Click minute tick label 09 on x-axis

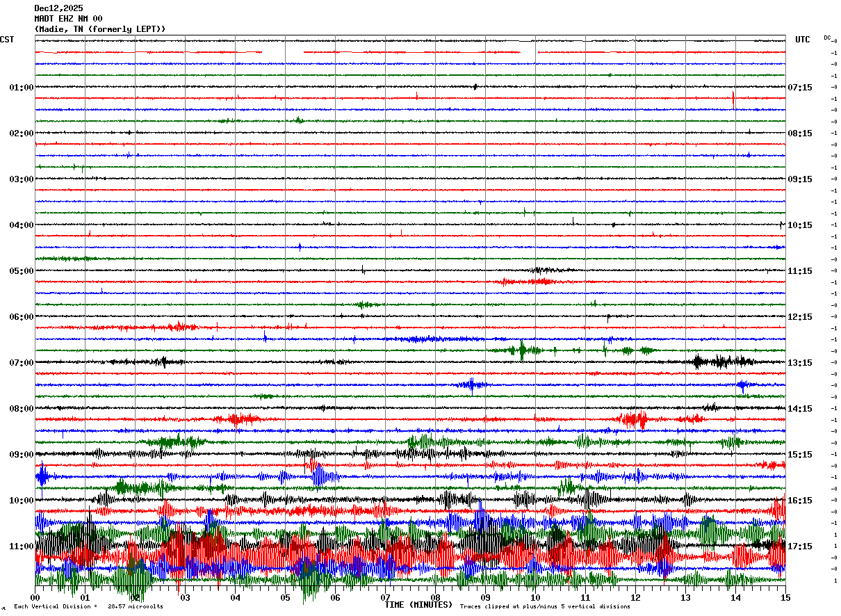tap(486, 598)
